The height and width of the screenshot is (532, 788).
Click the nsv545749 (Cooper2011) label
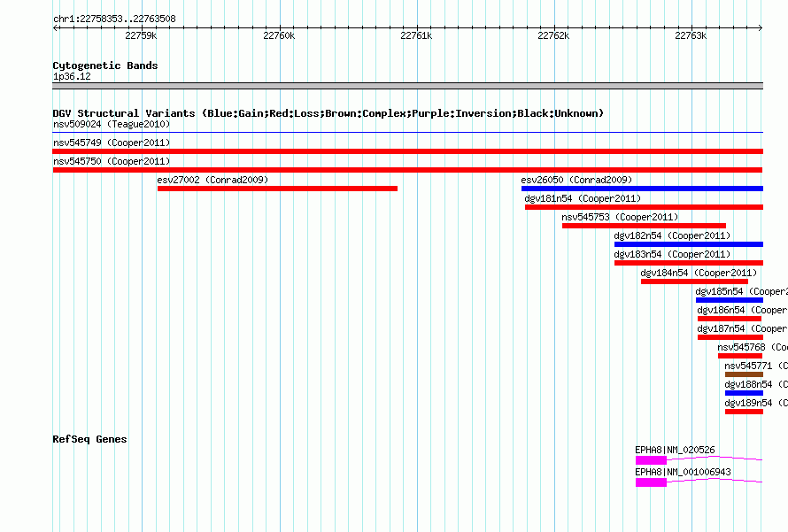click(x=112, y=143)
